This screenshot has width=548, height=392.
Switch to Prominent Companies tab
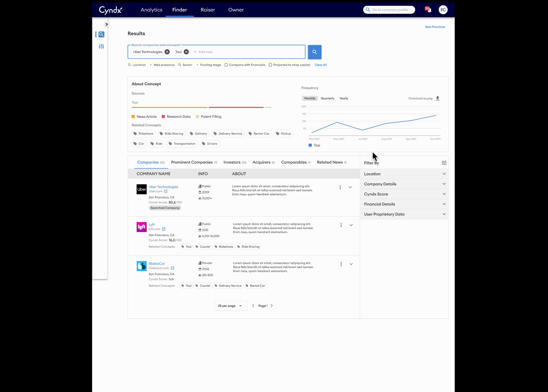click(x=194, y=162)
